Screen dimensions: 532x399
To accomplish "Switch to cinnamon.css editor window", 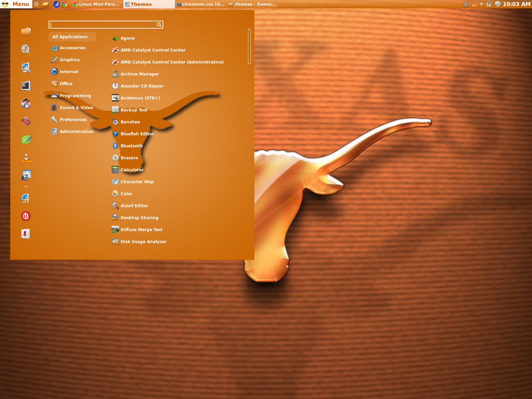I will [x=201, y=4].
